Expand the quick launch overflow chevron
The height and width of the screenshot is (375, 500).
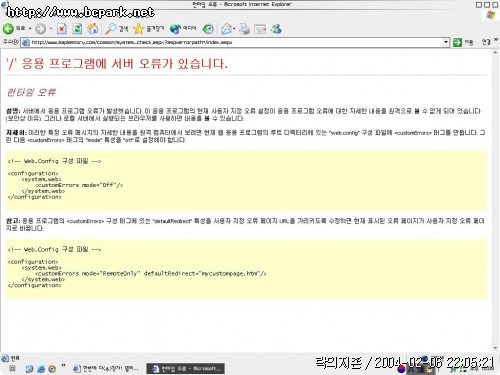63,366
